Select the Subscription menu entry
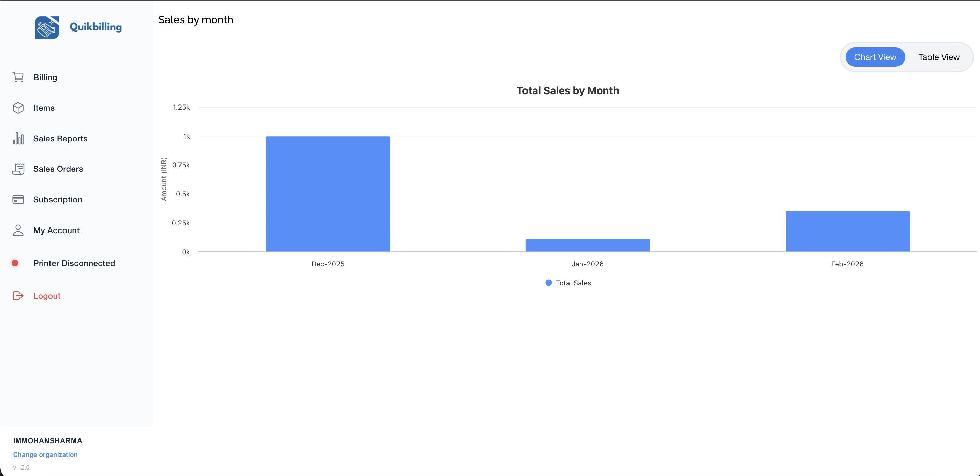Image resolution: width=980 pixels, height=476 pixels. [57, 199]
